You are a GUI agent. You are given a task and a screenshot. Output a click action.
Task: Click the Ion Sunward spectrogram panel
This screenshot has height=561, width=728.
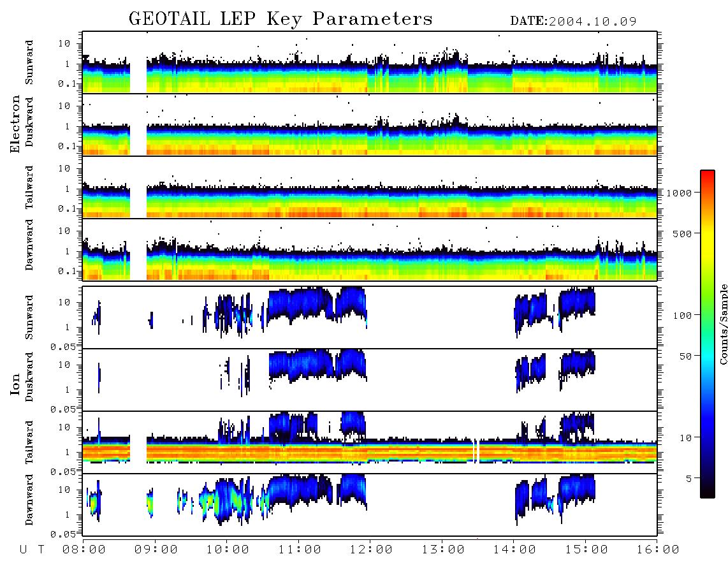[370, 317]
